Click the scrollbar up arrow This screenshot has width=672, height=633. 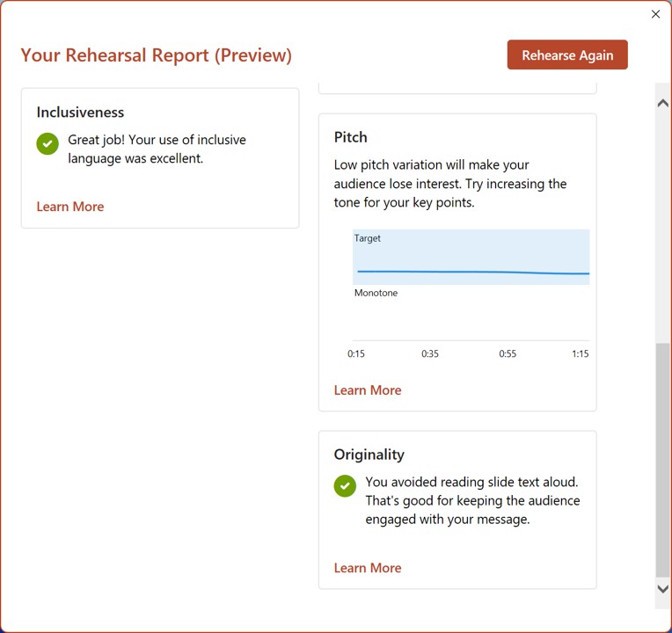click(663, 104)
